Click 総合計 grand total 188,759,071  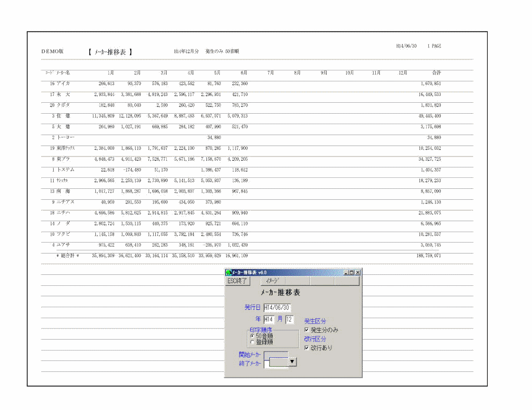pos(429,256)
